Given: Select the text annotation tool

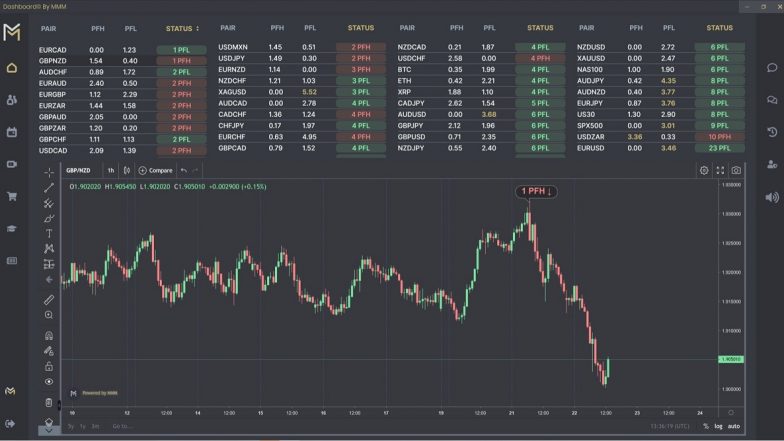Looking at the screenshot, I should (x=49, y=234).
